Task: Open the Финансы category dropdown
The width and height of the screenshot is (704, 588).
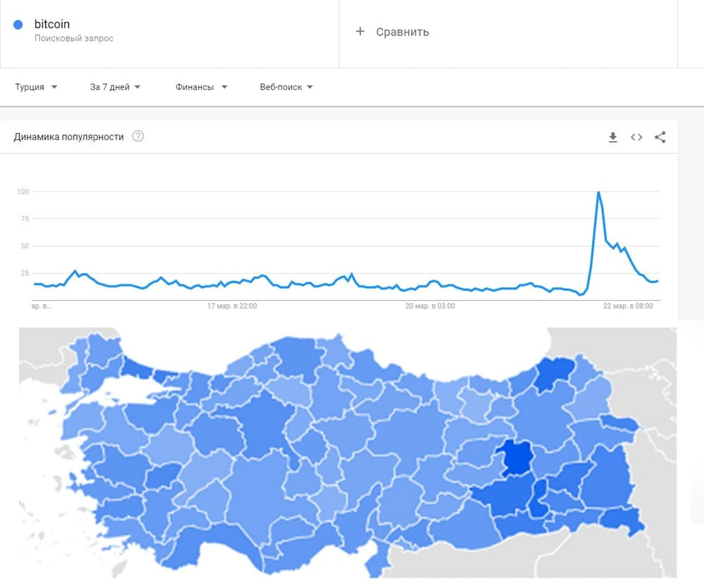Action: (x=201, y=87)
